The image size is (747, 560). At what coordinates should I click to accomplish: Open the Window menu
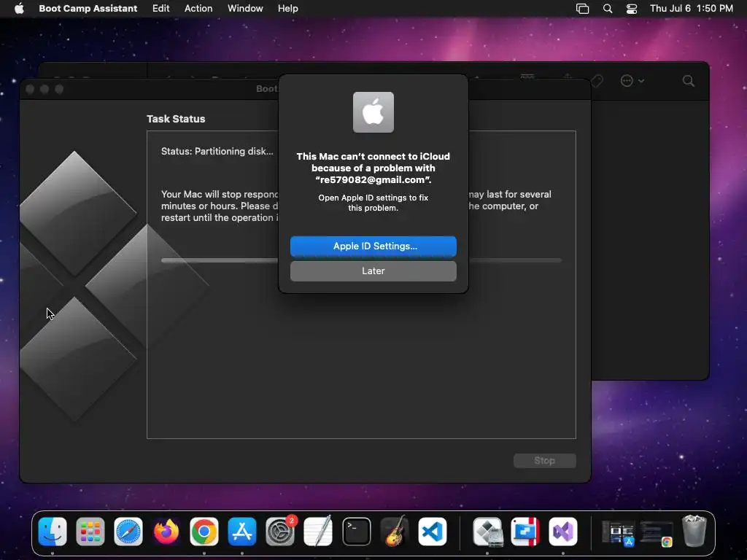[x=245, y=9]
